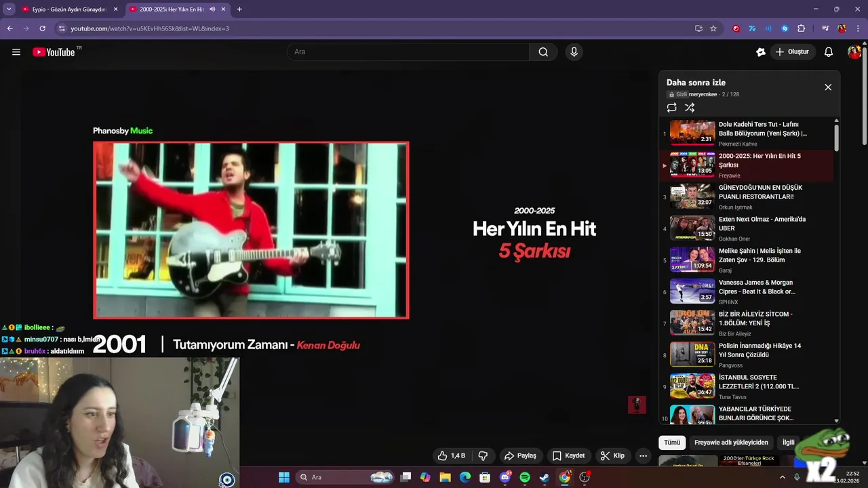Go to YouTube home via logo
The height and width of the screenshot is (488, 868).
54,52
